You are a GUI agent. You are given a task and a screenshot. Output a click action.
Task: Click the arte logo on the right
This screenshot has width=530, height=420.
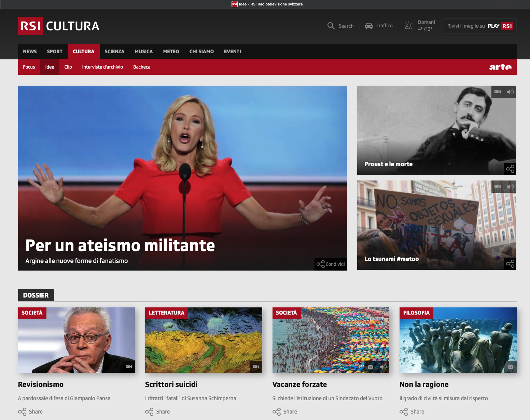click(500, 67)
